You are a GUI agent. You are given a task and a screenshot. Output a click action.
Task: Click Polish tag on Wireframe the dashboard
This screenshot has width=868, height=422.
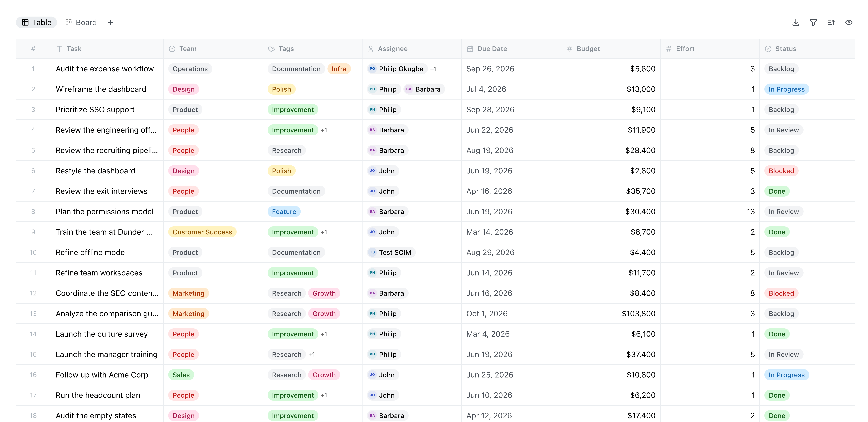[x=281, y=89]
